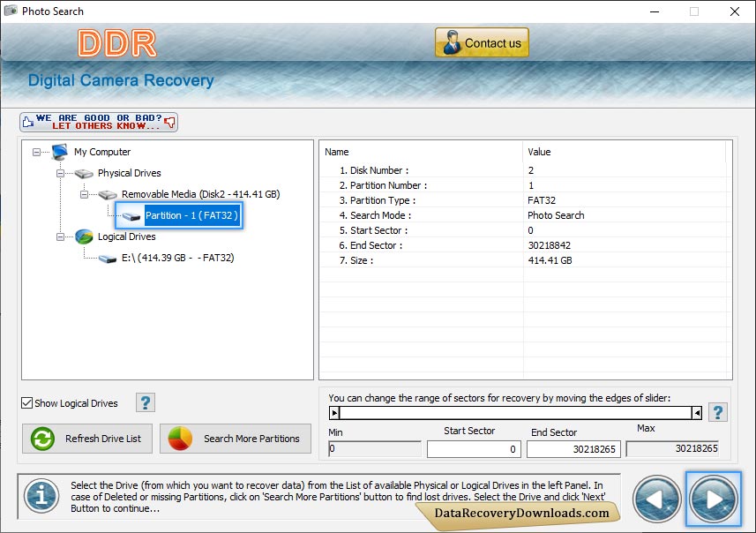Click the blue info icon in the hint panel
The image size is (756, 533).
click(42, 496)
